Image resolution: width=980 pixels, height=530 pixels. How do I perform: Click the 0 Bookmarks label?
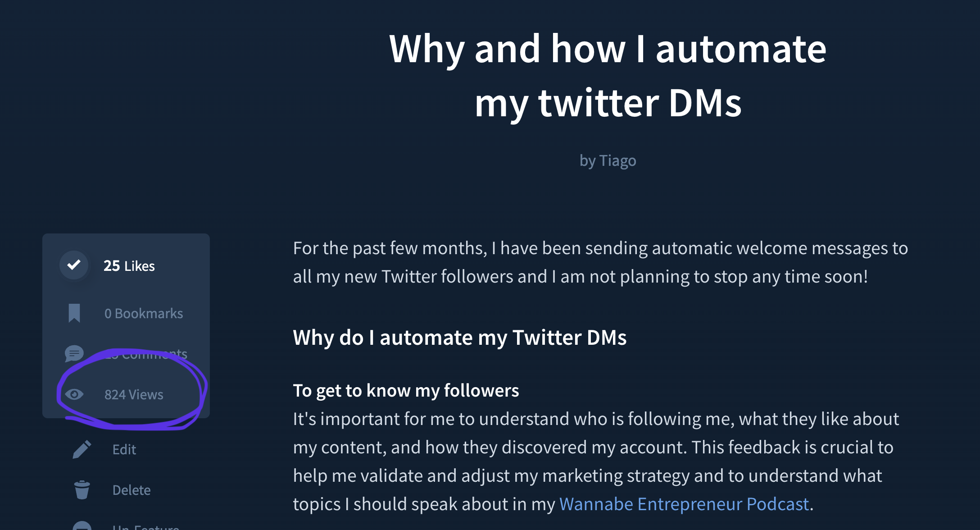pyautogui.click(x=144, y=313)
